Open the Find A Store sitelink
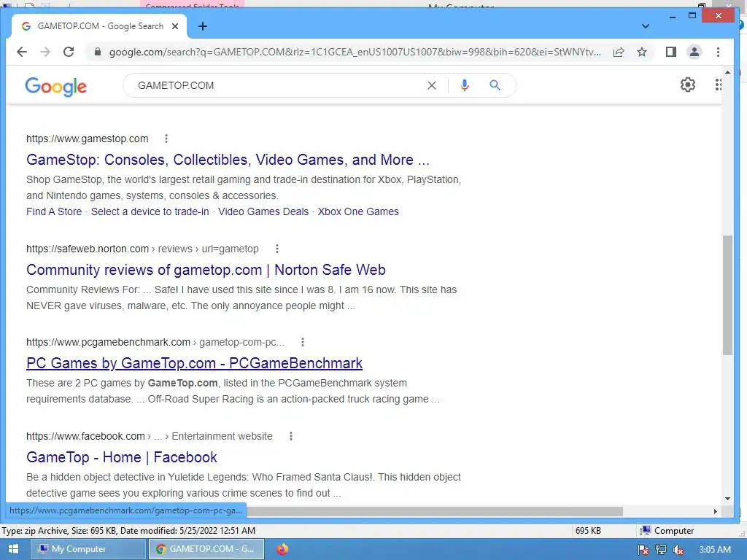 point(54,211)
